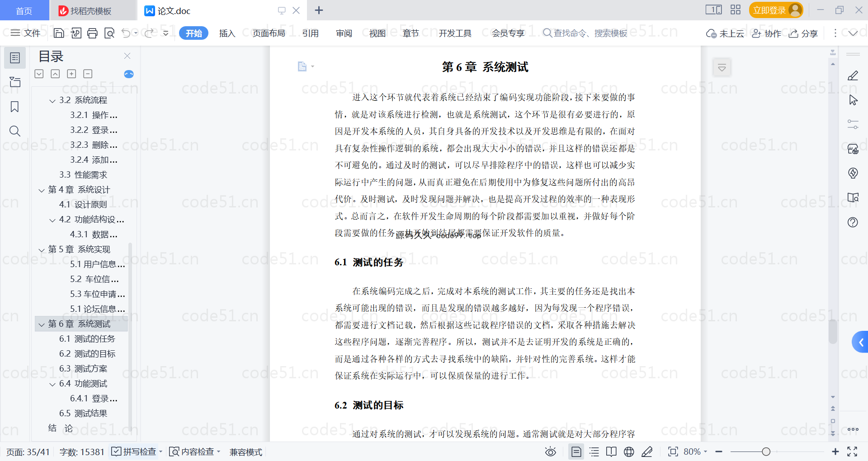The image size is (868, 461).
Task: Click the 分享 button
Action: [x=803, y=33]
